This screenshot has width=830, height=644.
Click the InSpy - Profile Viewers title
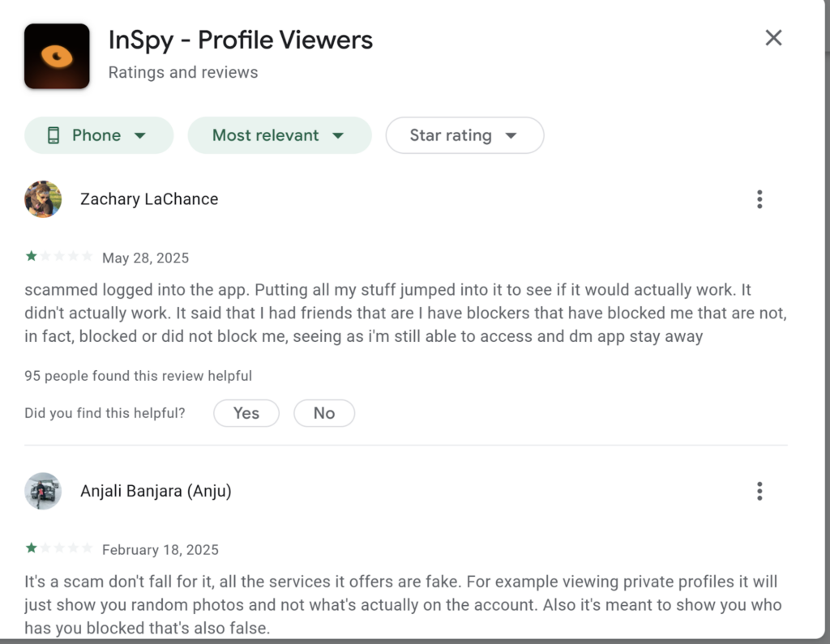click(x=240, y=39)
